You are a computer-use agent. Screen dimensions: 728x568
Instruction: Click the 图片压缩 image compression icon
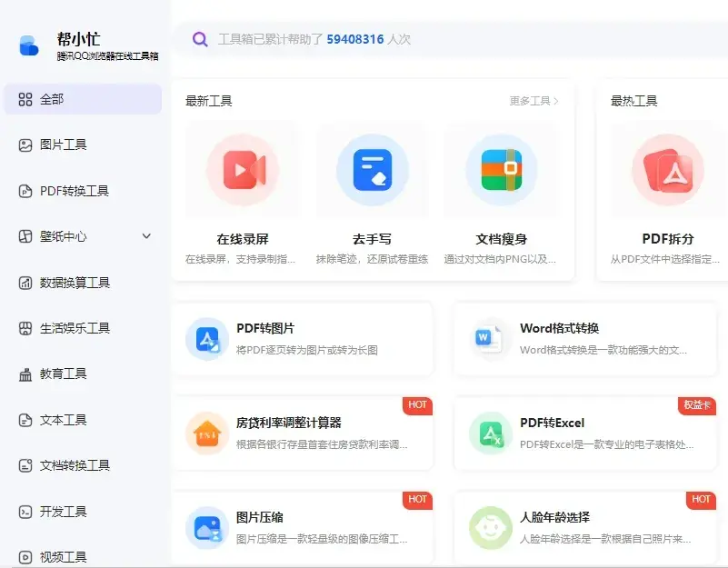coord(206,528)
